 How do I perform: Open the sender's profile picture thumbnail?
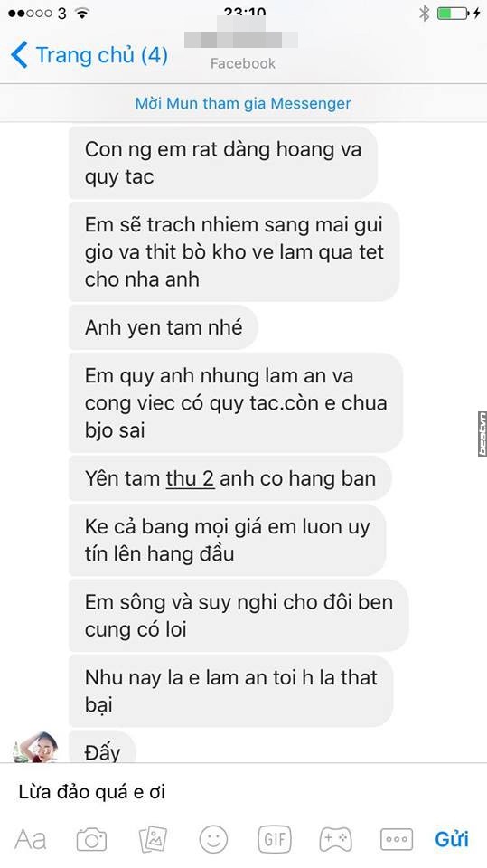click(35, 747)
